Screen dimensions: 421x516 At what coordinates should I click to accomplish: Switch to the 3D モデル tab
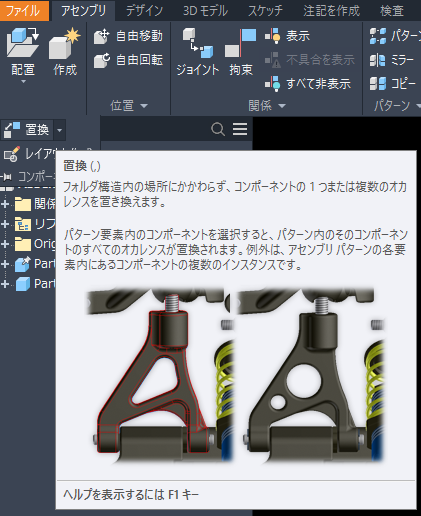tap(205, 11)
